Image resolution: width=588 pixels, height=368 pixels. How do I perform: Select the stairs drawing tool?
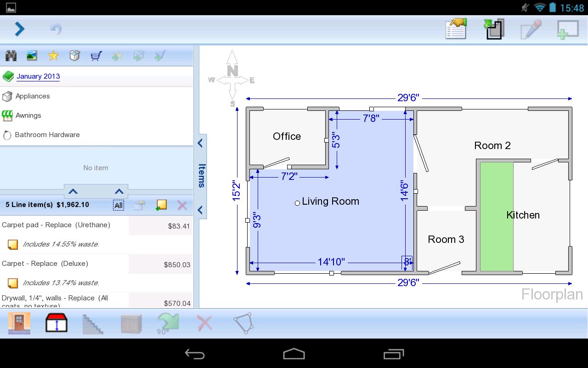93,323
